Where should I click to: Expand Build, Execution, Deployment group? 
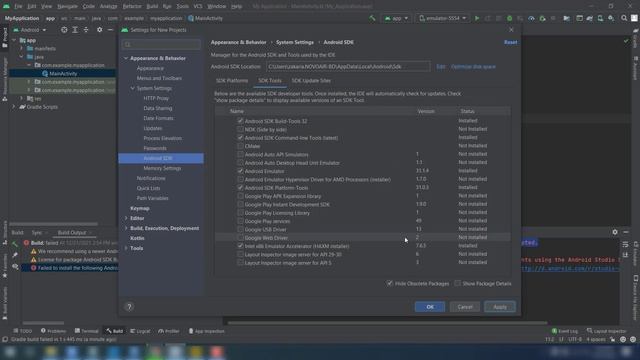tap(126, 228)
